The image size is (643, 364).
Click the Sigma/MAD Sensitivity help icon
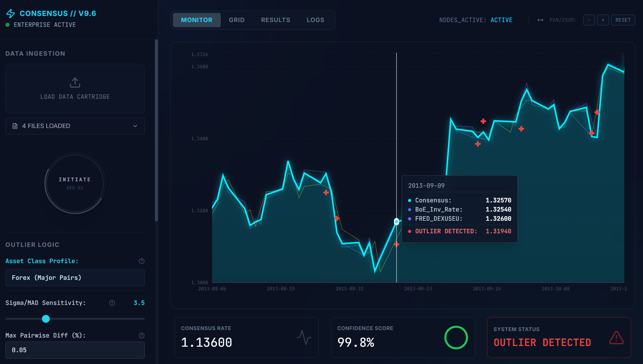112,303
